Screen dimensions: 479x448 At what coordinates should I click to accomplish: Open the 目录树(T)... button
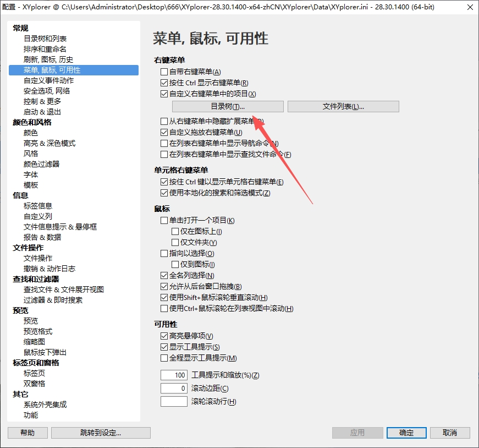[x=228, y=106]
